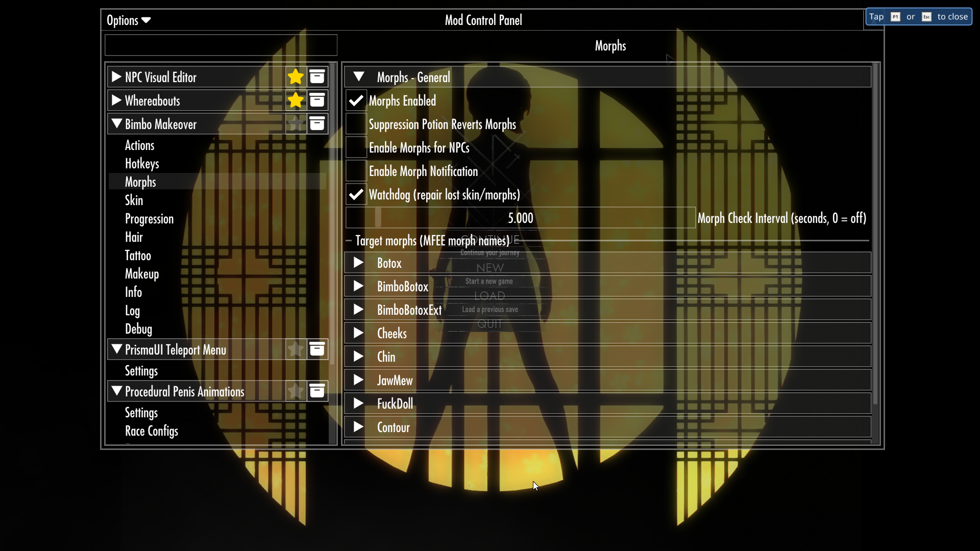Open the Makeup page
The image size is (980, 551).
pos(142,274)
